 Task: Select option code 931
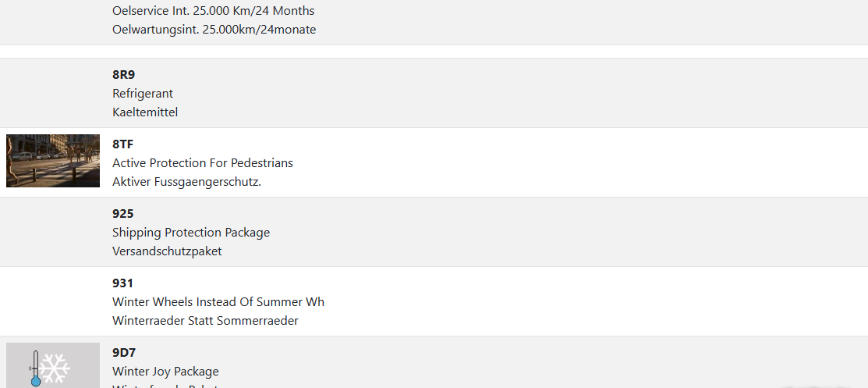pyautogui.click(x=123, y=283)
